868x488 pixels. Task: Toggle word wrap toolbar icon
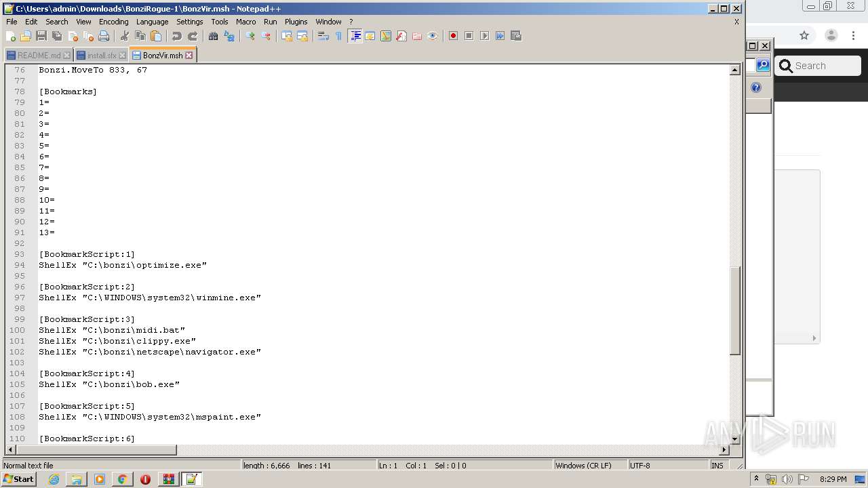click(x=323, y=36)
